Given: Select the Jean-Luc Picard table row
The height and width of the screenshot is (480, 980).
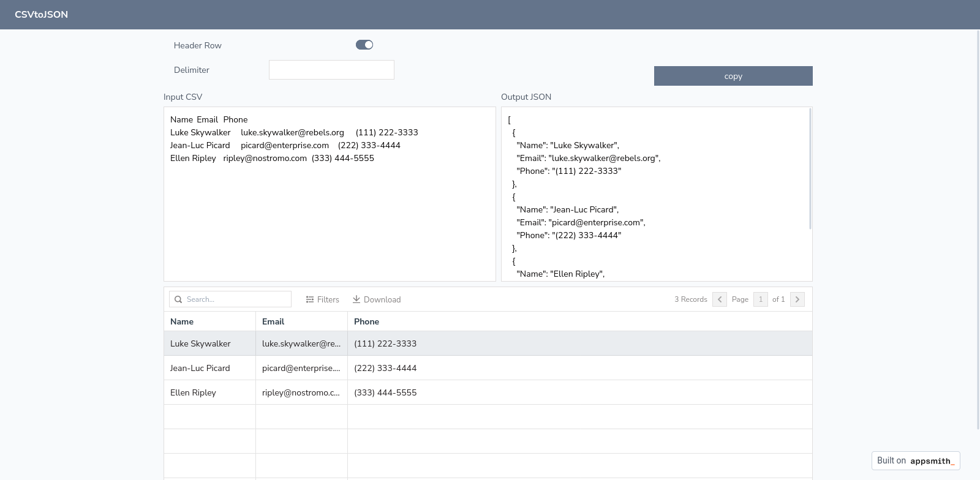Looking at the screenshot, I should pyautogui.click(x=200, y=368).
